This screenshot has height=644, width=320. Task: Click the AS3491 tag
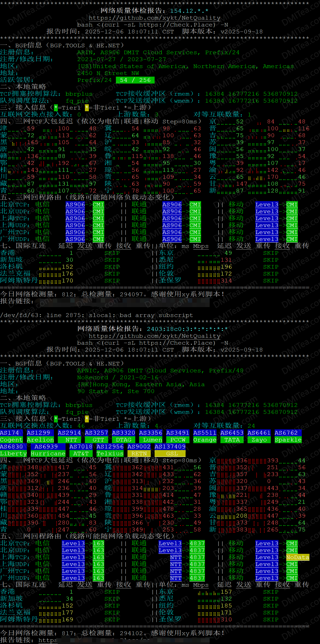coord(178,433)
